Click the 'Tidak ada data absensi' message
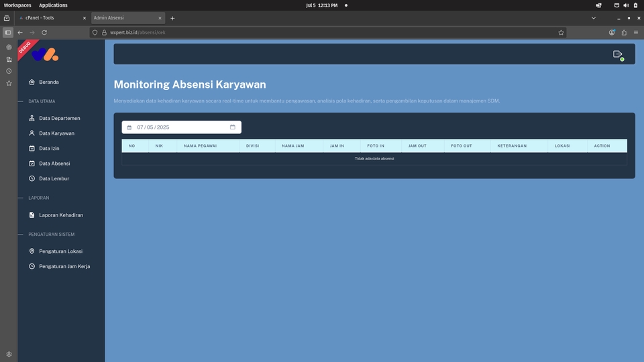 tap(374, 158)
